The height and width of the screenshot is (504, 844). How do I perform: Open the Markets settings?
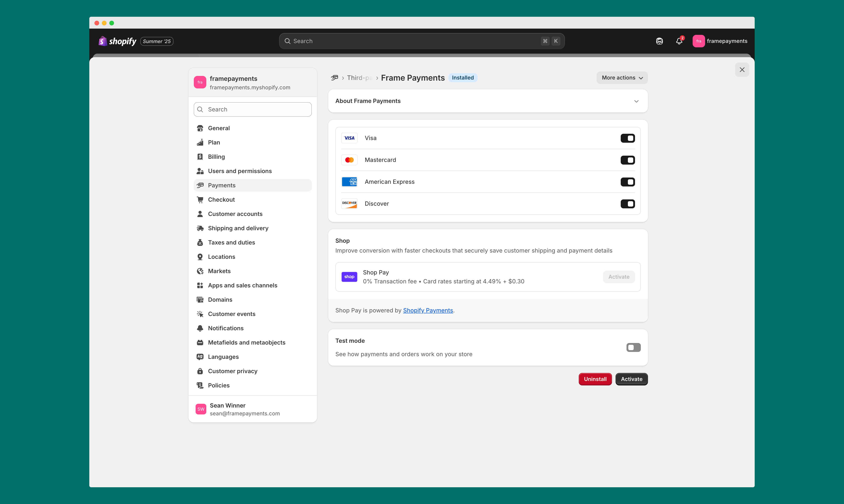point(253,271)
